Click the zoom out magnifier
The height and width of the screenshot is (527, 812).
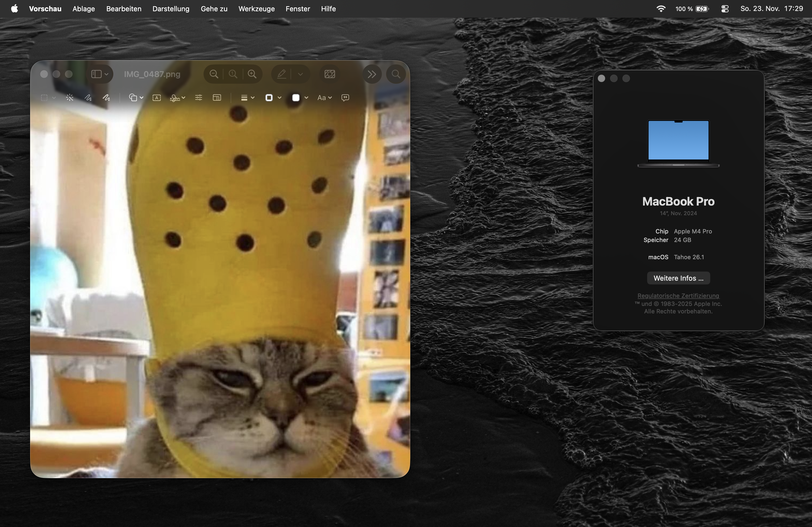click(214, 74)
